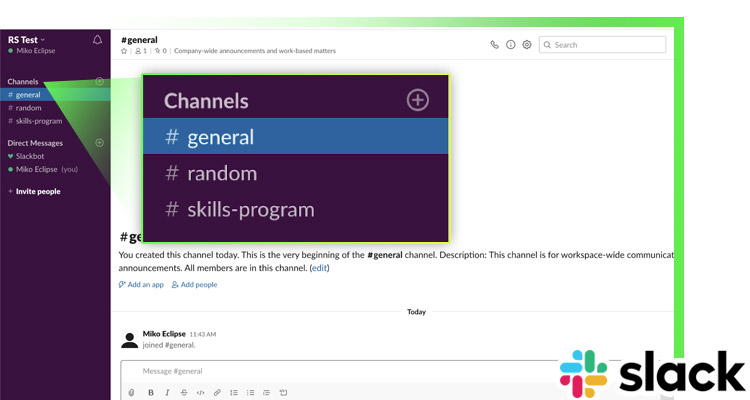Screen dimensions: 750x400
Task: Insert an ordered numbered list
Action: (x=234, y=393)
